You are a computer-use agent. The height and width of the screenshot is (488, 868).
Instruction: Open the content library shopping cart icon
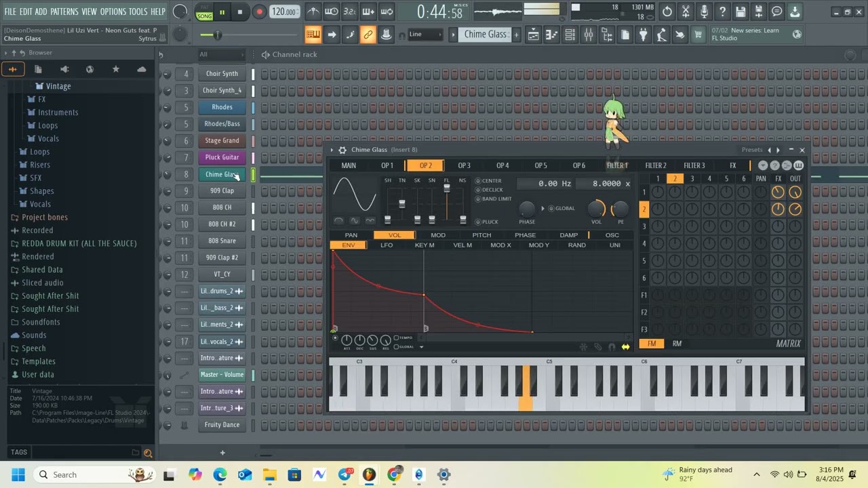coord(698,35)
